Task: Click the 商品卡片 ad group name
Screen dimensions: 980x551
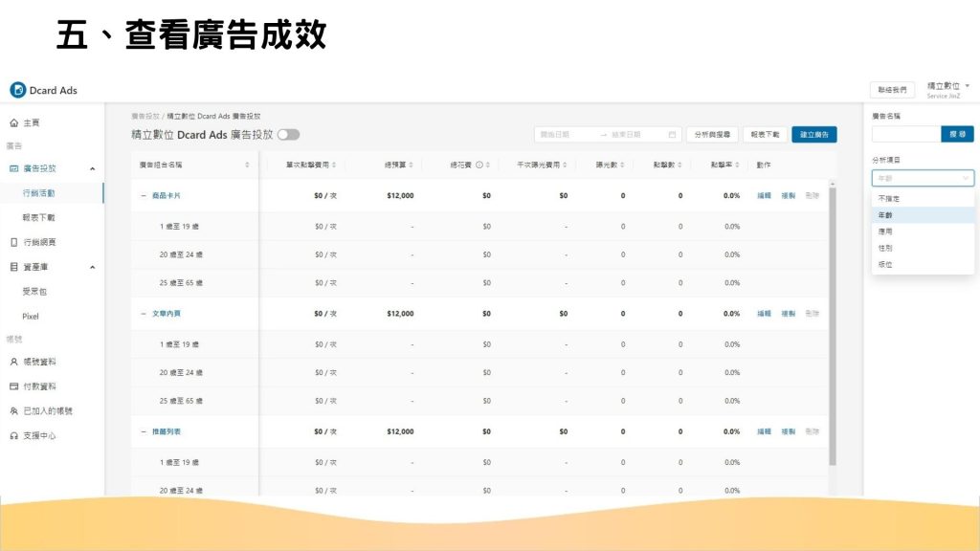Action: pos(167,195)
